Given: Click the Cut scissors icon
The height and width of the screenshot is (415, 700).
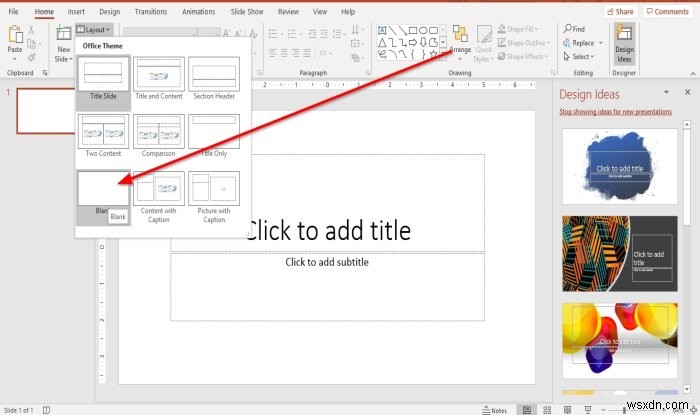Looking at the screenshot, I should pos(31,30).
